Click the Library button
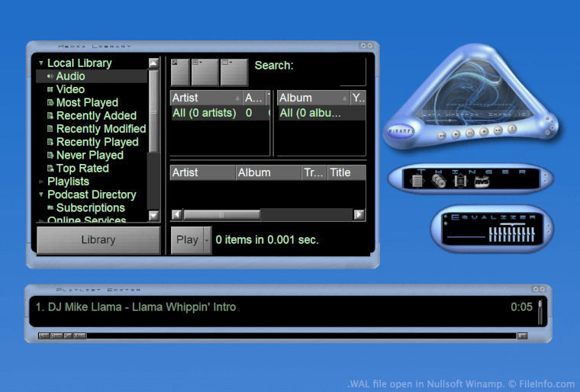 pyautogui.click(x=98, y=239)
